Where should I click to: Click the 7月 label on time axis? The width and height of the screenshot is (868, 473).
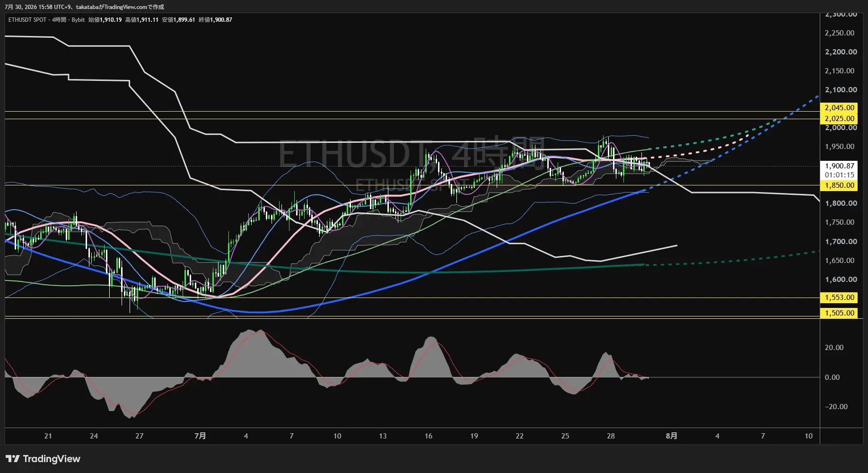200,436
